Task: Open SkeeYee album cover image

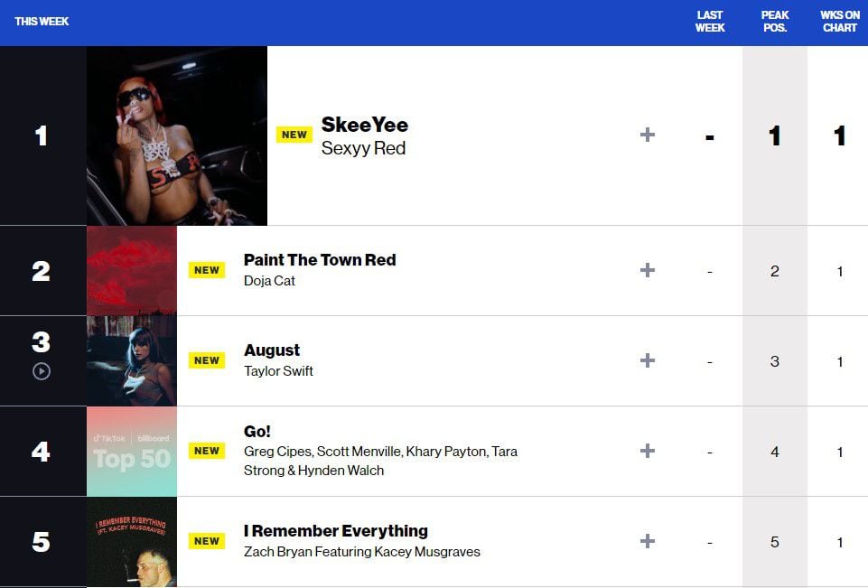Action: click(x=177, y=135)
